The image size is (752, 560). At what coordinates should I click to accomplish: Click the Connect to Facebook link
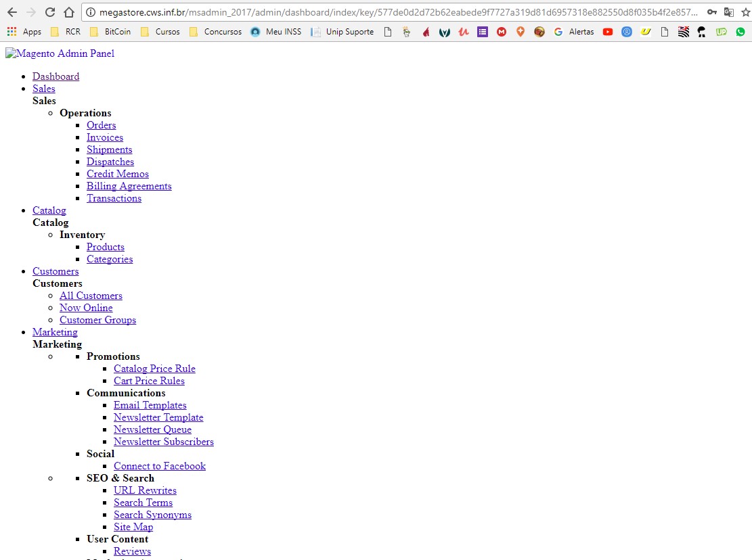(x=160, y=466)
